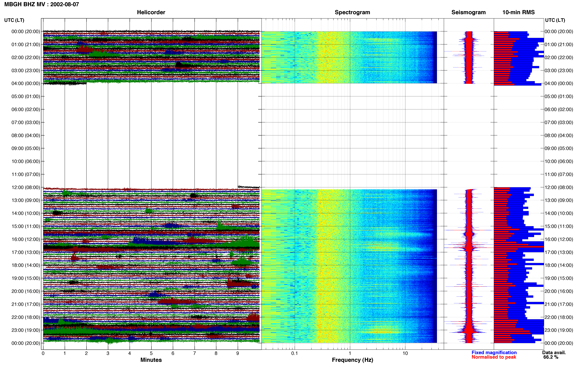Select the Spectrogram panel heading
Image resolution: width=588 pixels, height=368 pixels.
(352, 12)
